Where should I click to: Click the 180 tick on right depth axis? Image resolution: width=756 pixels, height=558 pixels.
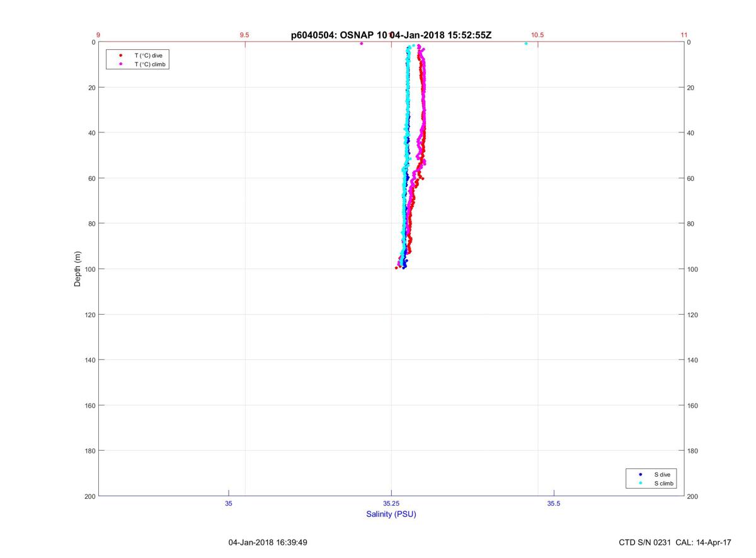(693, 451)
